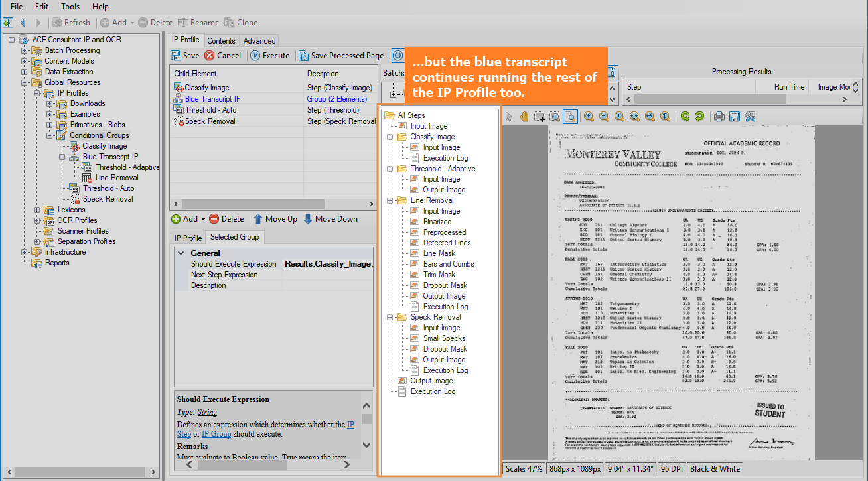Expand the Content Models node
Screen dimensions: 868x481
pyautogui.click(x=25, y=61)
